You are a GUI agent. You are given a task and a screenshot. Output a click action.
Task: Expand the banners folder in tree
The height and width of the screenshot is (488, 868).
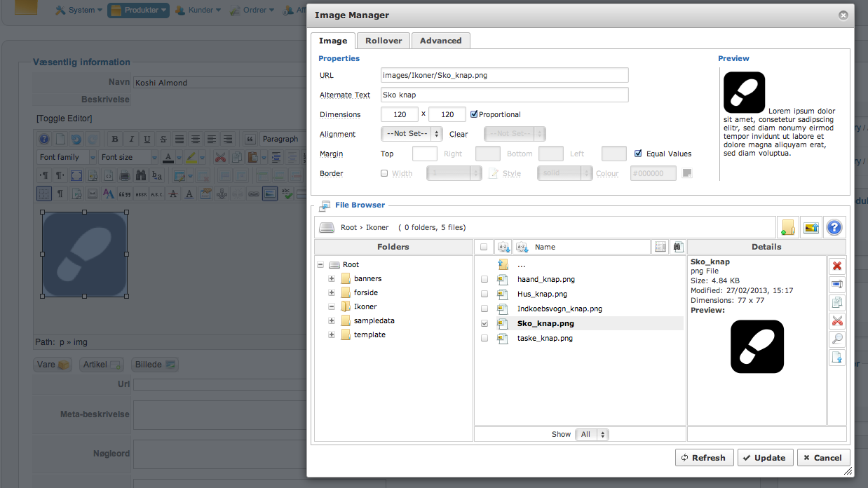point(331,278)
